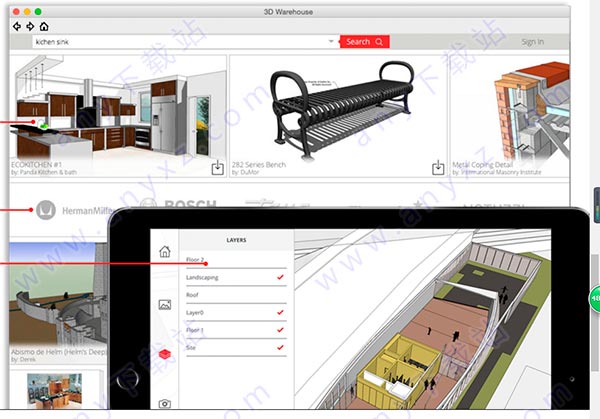Open the Metal Coping Detail thumbnail

pyautogui.click(x=510, y=109)
